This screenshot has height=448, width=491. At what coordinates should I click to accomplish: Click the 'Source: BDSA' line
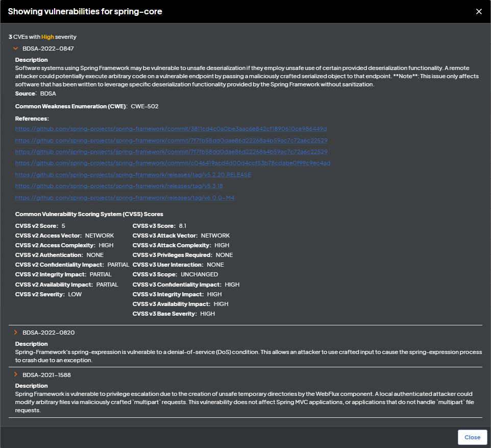pos(36,93)
